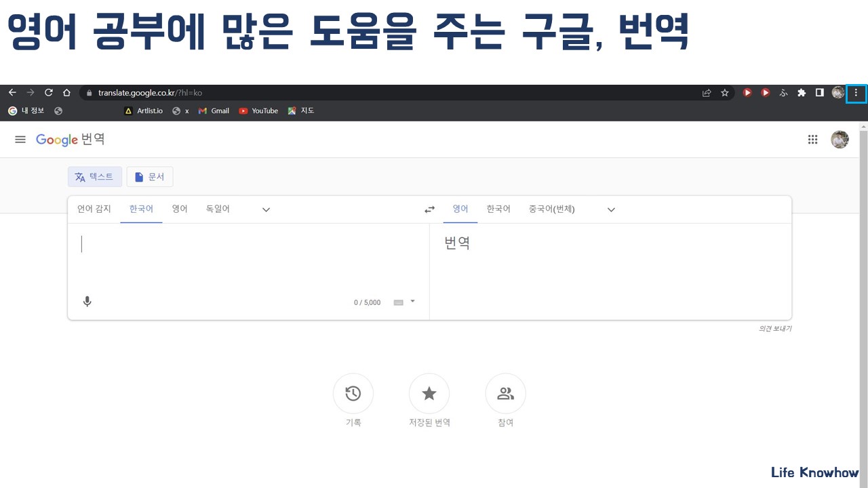The width and height of the screenshot is (868, 488).
Task: Click the first red play extension icon
Action: pos(747,93)
